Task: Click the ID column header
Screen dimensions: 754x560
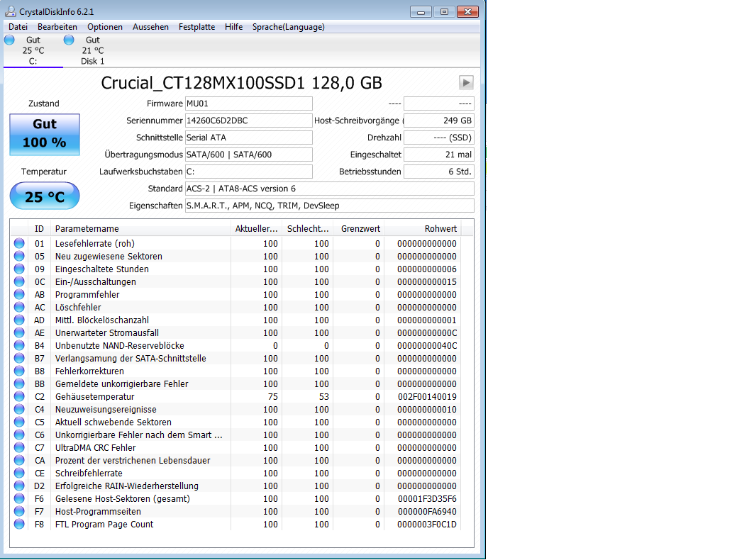Action: pos(40,229)
